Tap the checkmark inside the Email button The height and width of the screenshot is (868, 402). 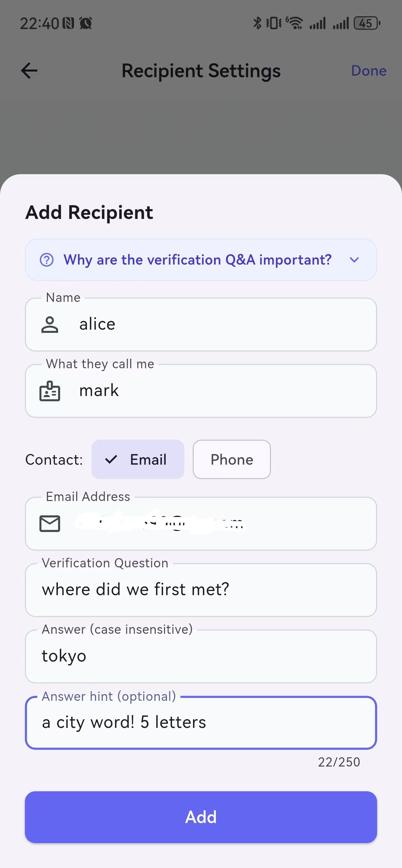pos(112,459)
